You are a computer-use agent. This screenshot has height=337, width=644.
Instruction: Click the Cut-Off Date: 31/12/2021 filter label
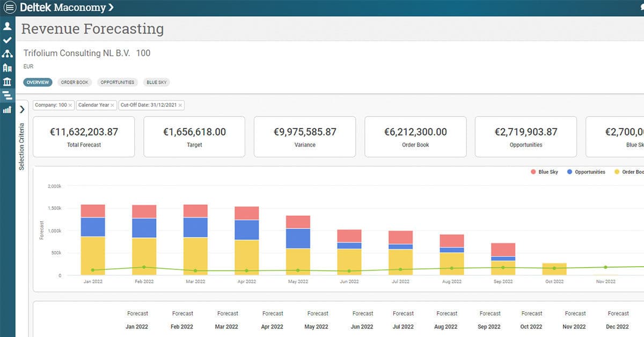pyautogui.click(x=149, y=105)
